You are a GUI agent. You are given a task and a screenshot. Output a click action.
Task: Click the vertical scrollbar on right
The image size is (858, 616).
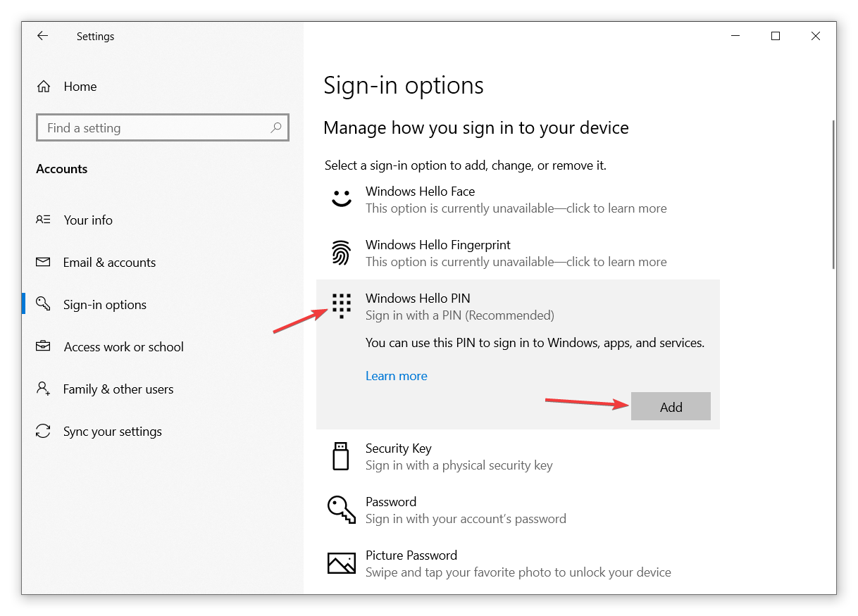[833, 194]
